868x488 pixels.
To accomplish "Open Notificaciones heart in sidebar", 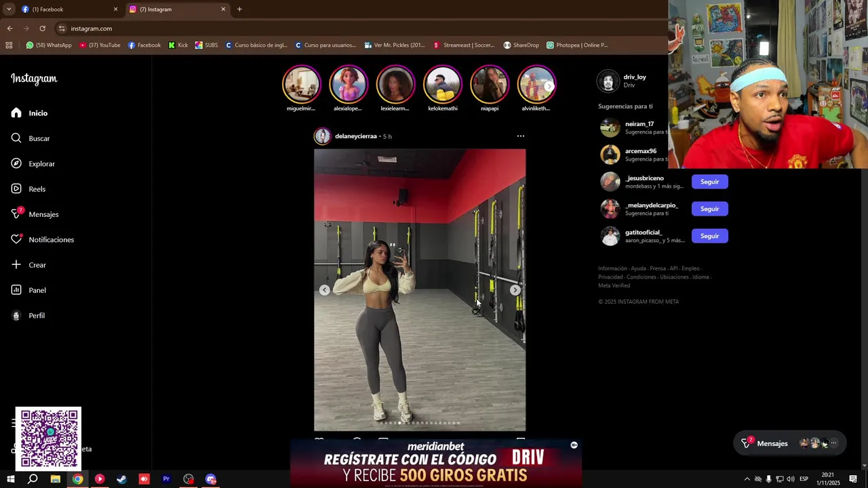I will pos(42,239).
